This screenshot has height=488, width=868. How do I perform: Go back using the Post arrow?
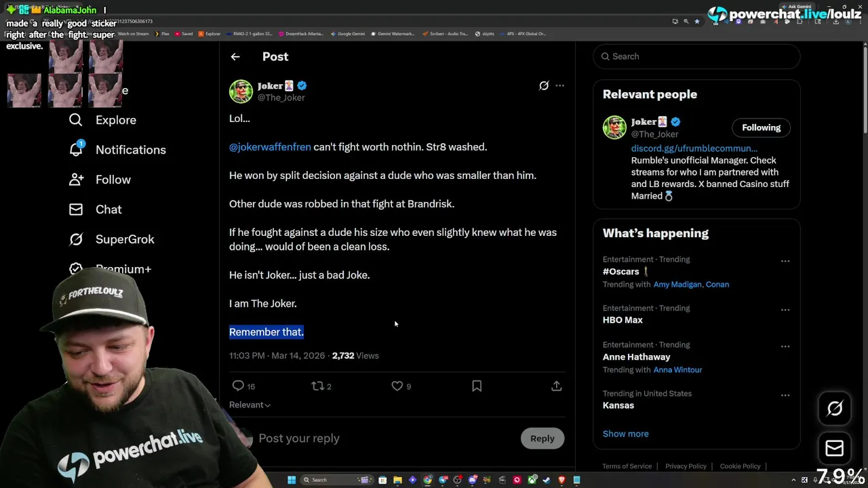(235, 57)
